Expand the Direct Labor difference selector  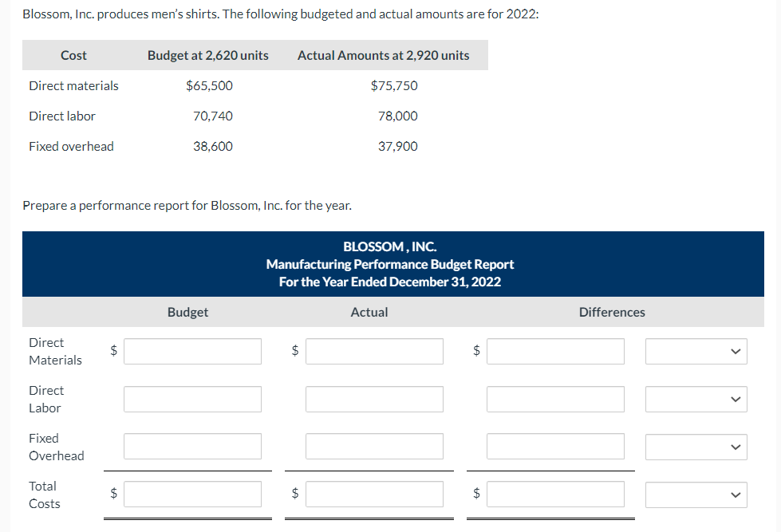pos(695,399)
